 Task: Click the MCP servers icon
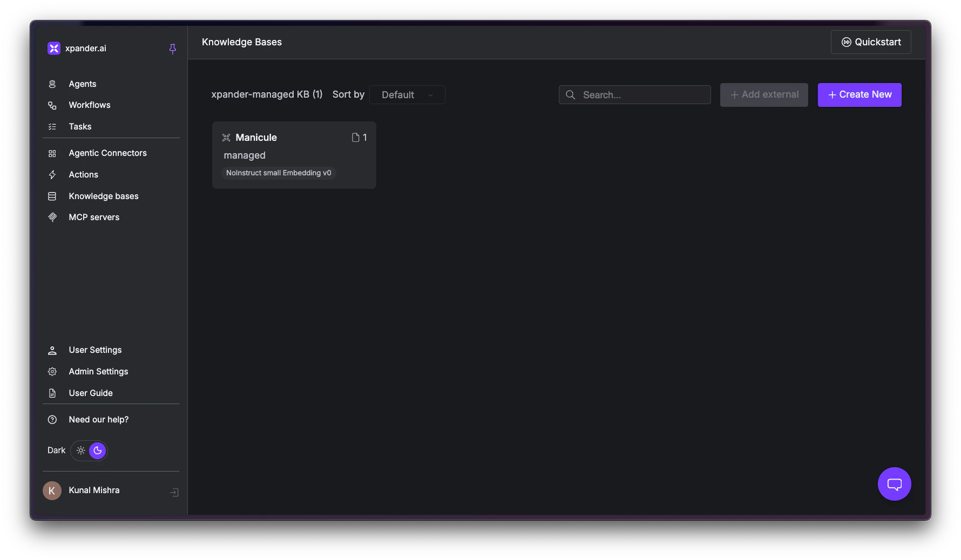[x=52, y=217]
